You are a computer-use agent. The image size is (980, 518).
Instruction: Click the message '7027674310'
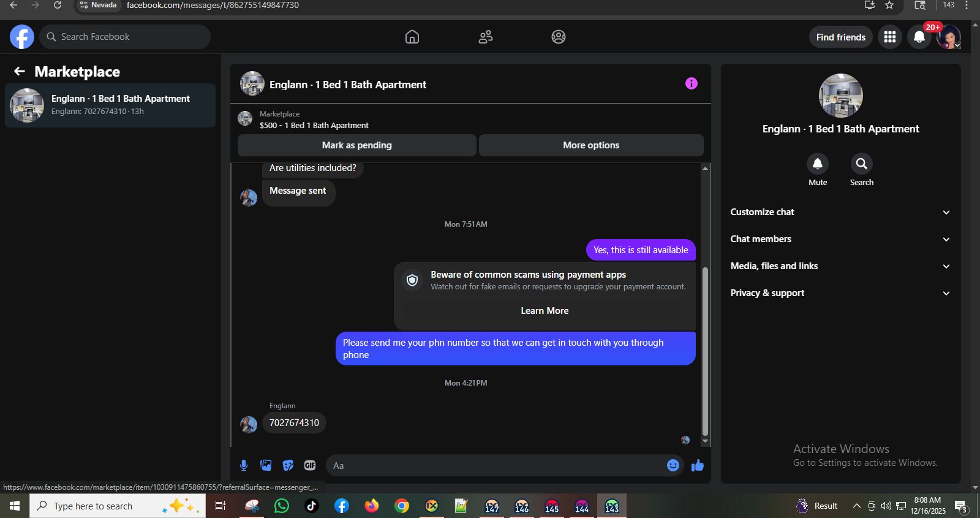[294, 423]
